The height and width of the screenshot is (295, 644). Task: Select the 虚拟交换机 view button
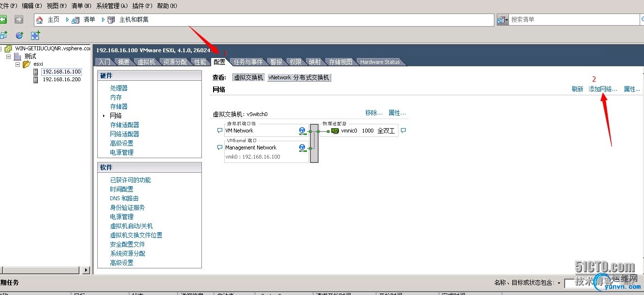point(248,77)
